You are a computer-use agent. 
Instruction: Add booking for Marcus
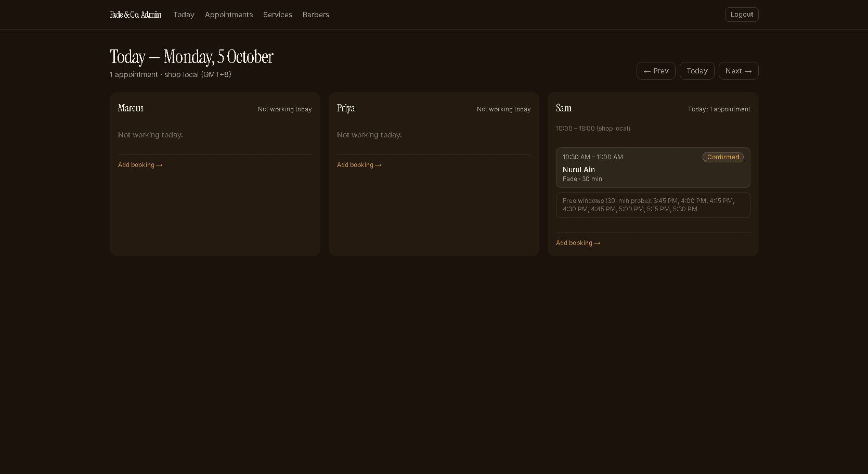[140, 165]
